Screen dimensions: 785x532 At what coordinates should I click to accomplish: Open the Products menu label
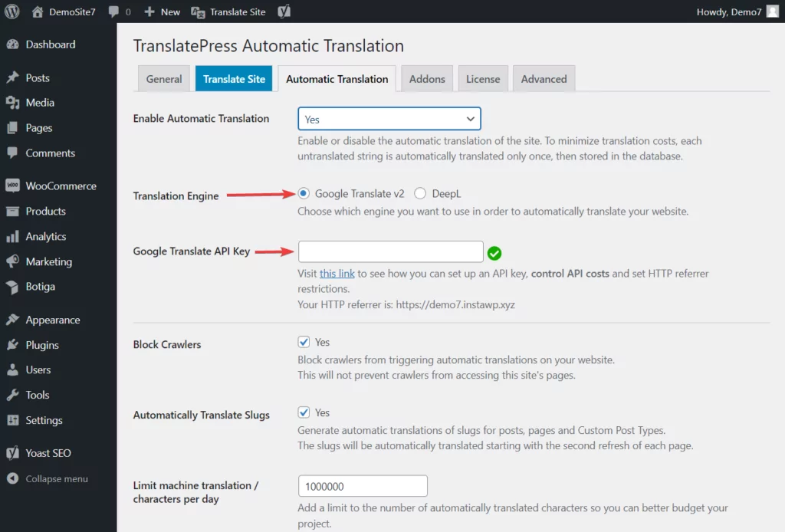click(45, 212)
